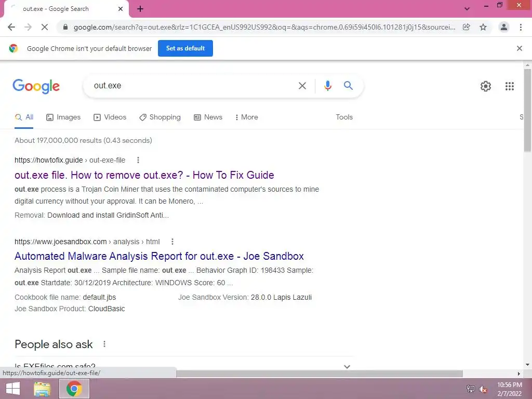Open Joe Sandbox analysis report link
Image resolution: width=532 pixels, height=399 pixels.
pyautogui.click(x=159, y=256)
